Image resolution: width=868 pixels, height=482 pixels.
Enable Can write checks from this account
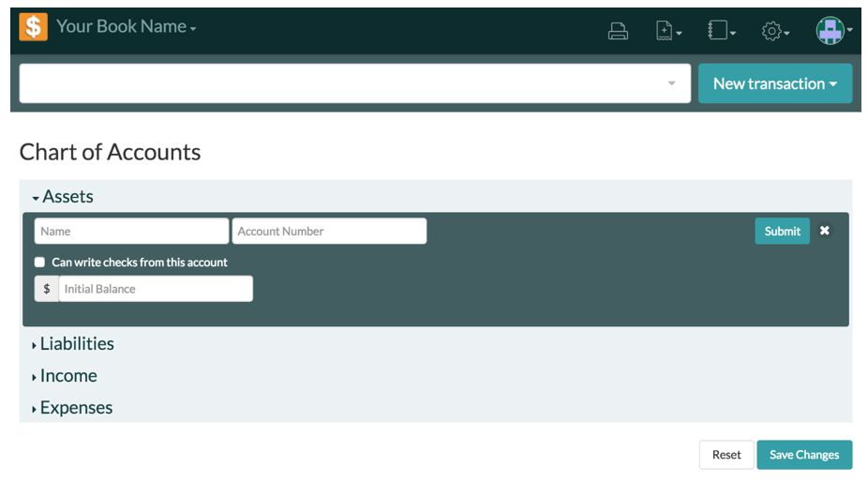(40, 262)
